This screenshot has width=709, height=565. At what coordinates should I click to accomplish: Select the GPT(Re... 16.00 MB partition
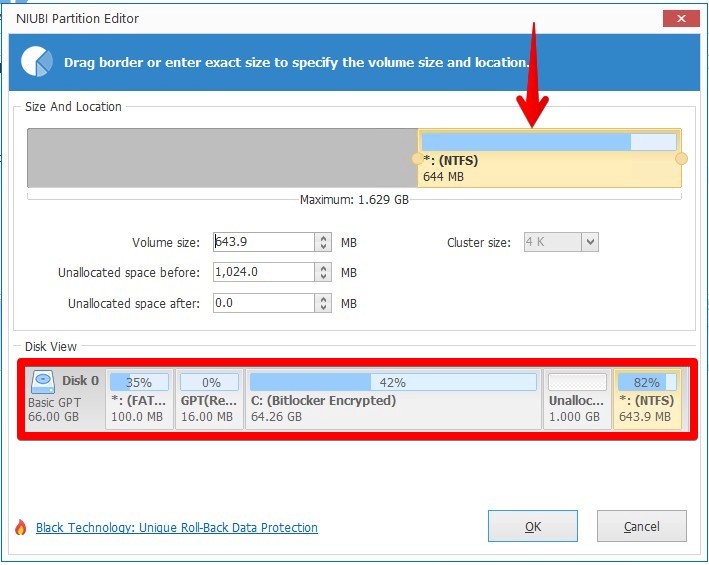point(209,399)
